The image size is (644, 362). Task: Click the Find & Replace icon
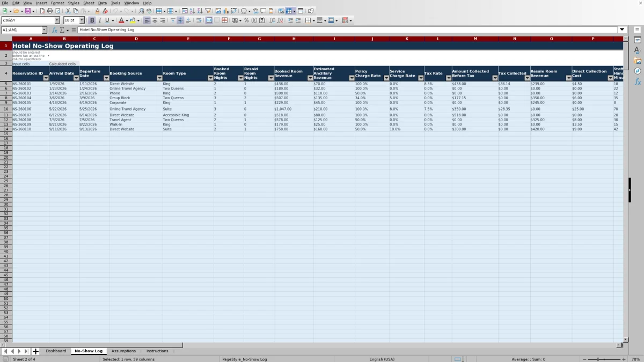tap(141, 11)
